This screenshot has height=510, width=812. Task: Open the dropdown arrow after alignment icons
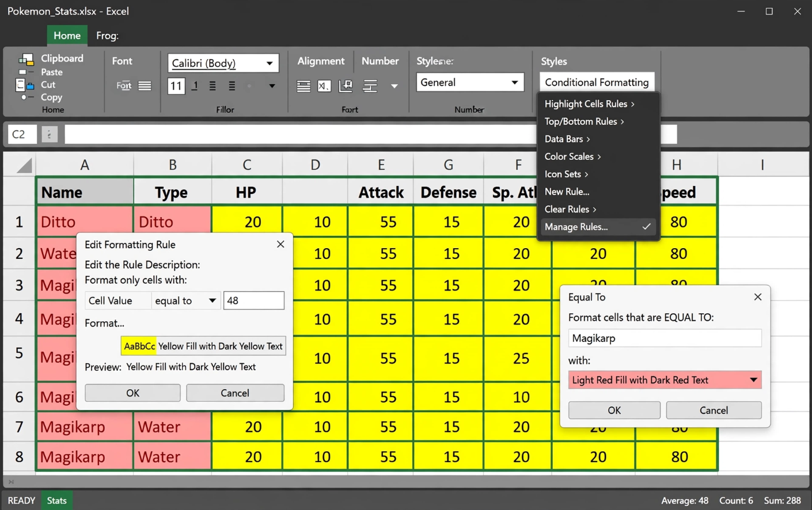click(x=394, y=86)
